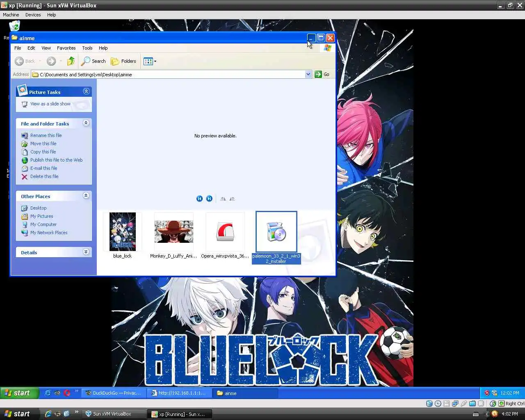Show next image in filmstrip
Viewport: 525px width, 420px height.
click(x=209, y=199)
